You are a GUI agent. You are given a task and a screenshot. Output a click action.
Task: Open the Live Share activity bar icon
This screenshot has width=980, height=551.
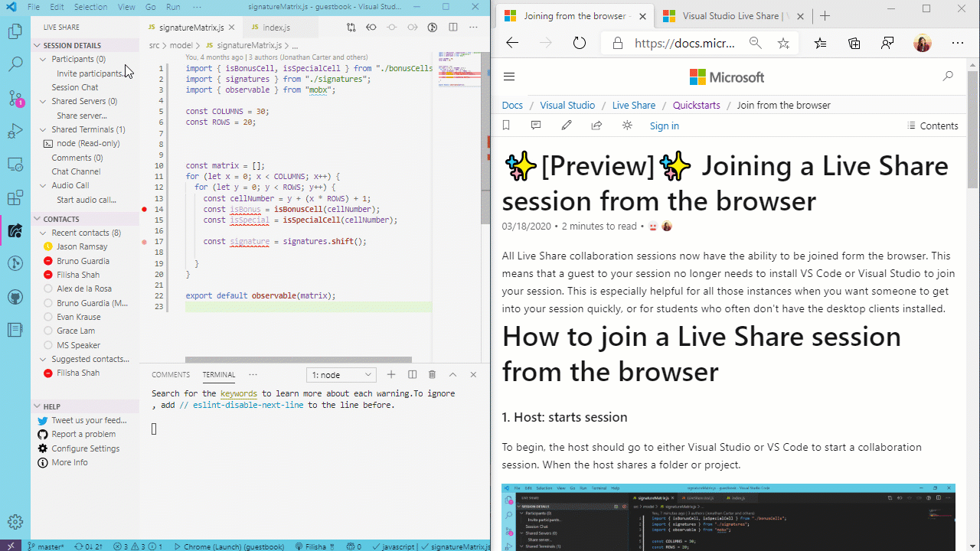[x=15, y=231]
